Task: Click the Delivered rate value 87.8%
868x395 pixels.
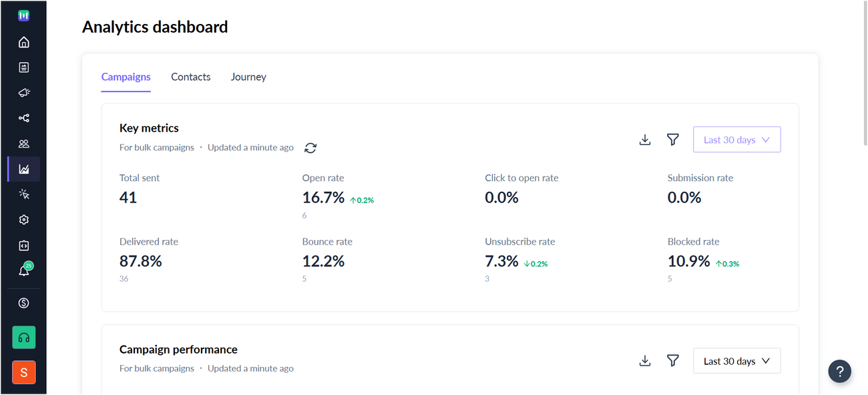Action: [x=141, y=261]
